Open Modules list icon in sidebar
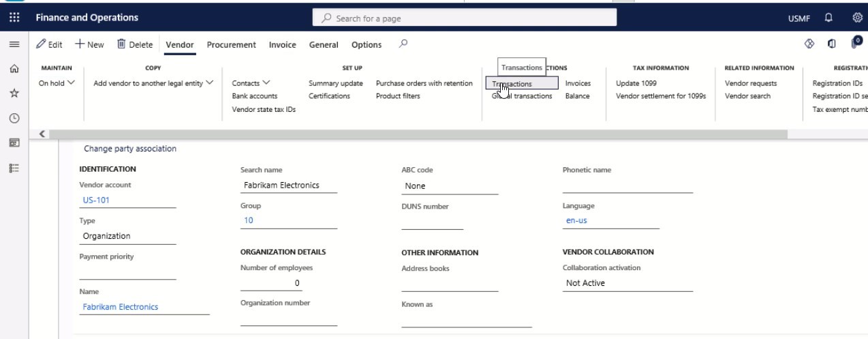 [14, 167]
